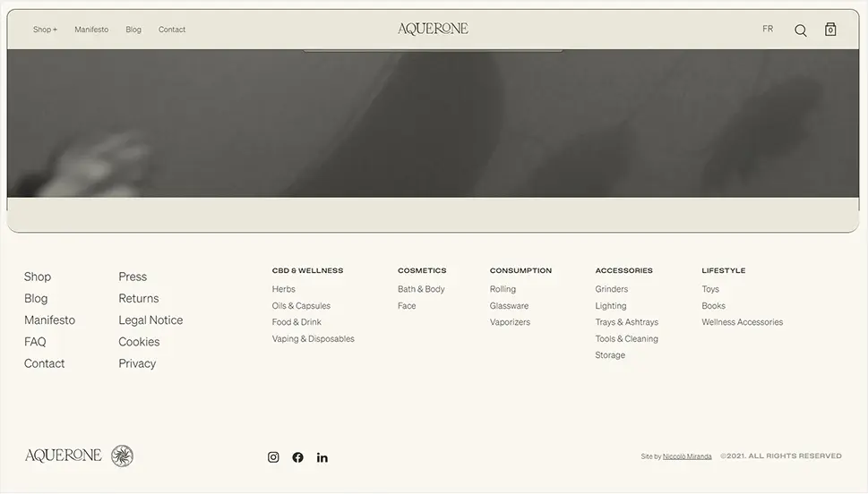Switch language to FR

pyautogui.click(x=768, y=29)
